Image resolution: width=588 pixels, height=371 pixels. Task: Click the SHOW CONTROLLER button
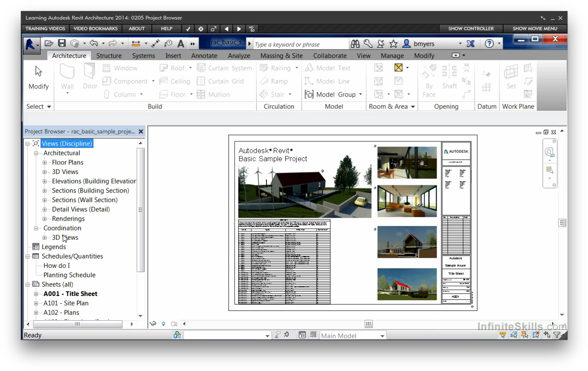pos(471,29)
